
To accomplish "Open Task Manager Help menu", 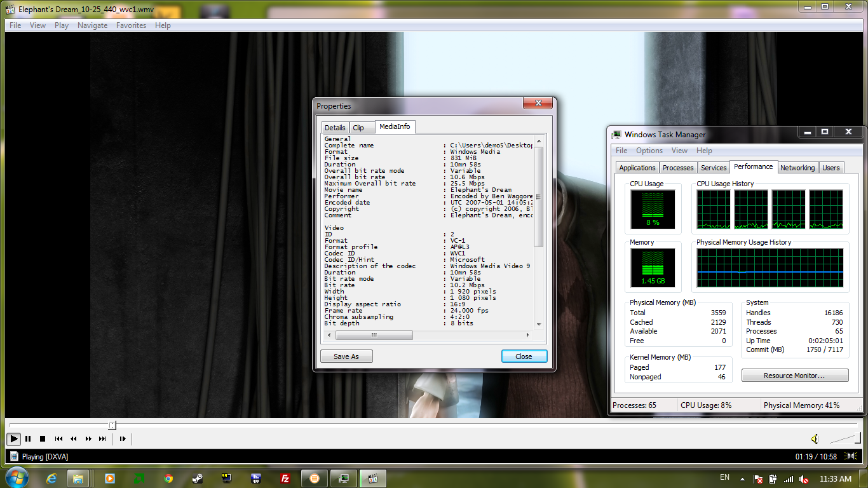I will tap(704, 151).
